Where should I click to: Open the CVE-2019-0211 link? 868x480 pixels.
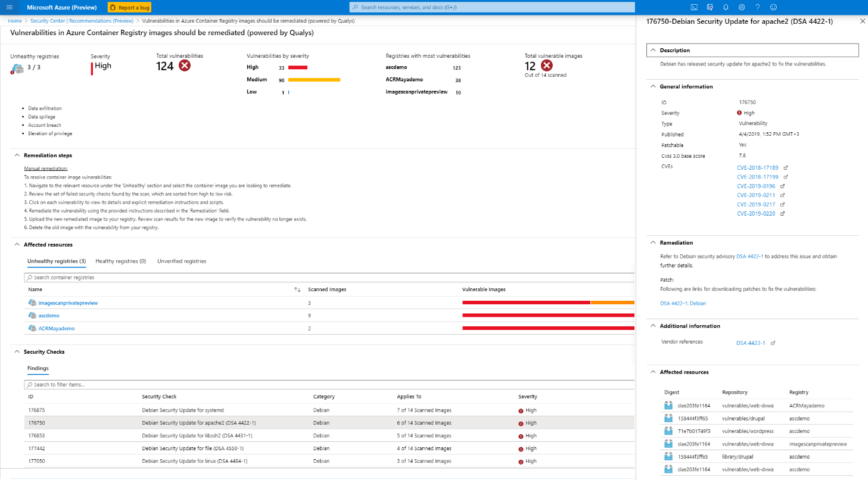[x=756, y=195]
